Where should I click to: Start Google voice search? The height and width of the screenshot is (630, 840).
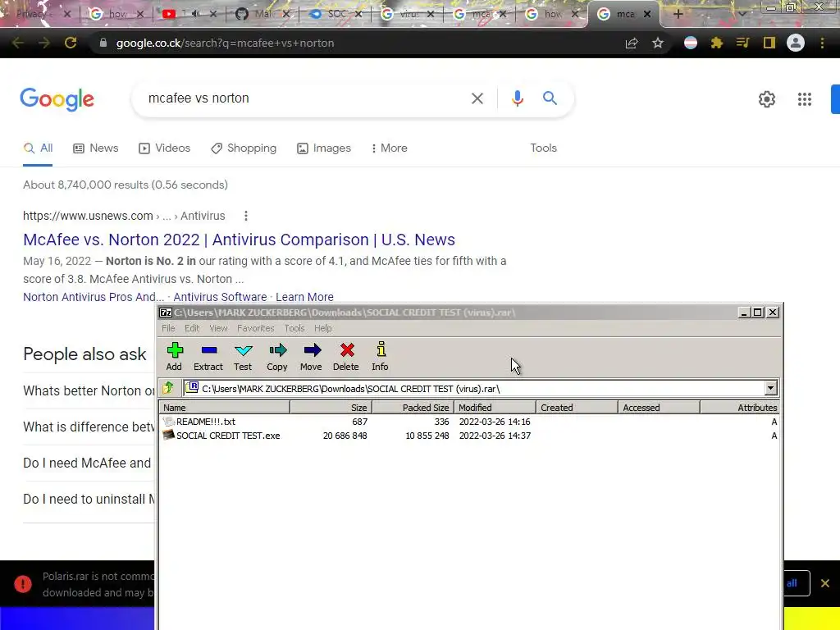tap(517, 98)
